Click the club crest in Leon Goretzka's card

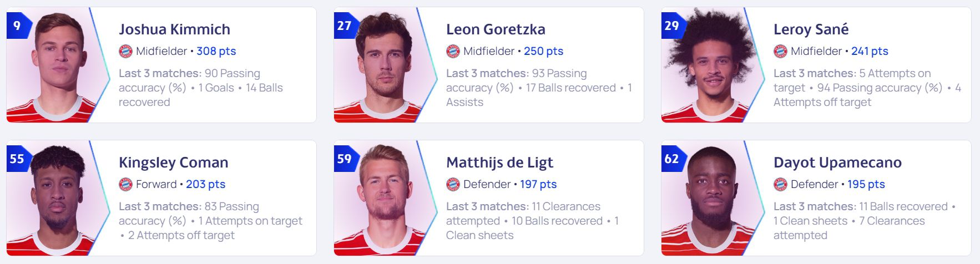[453, 51]
